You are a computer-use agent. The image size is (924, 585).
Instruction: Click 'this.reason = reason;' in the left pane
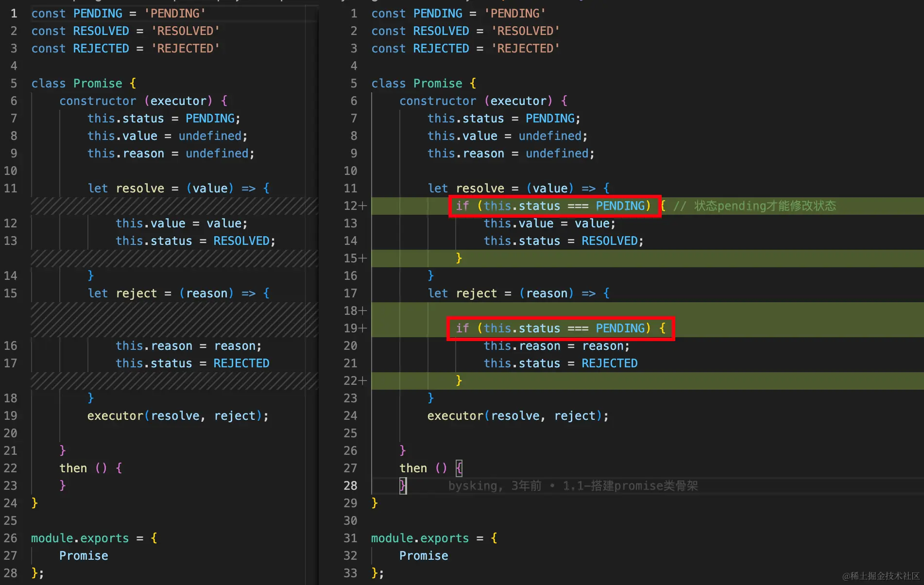click(x=188, y=346)
